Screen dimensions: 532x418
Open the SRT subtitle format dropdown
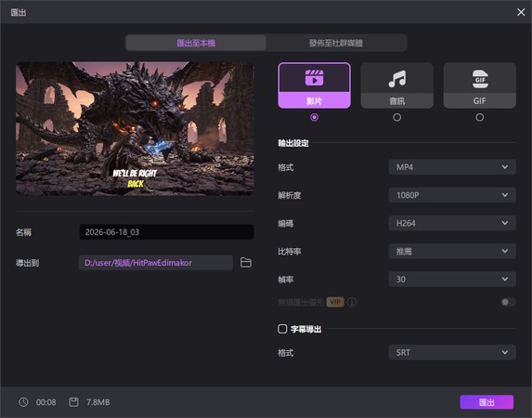tap(452, 352)
